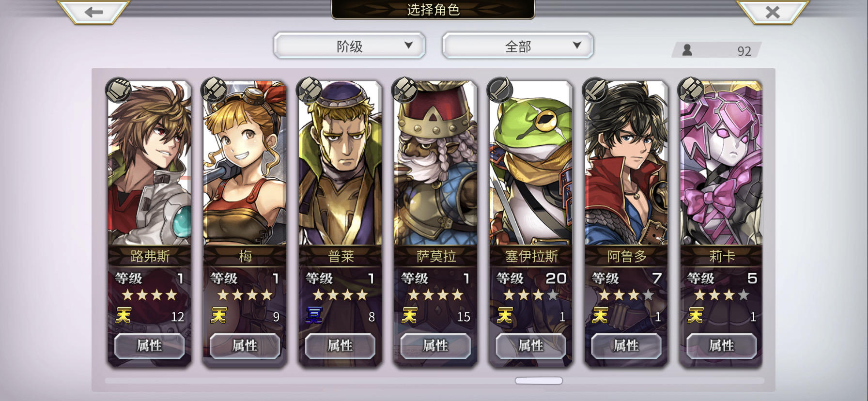
Task: Expand the 全部 filter dropdown
Action: [518, 46]
